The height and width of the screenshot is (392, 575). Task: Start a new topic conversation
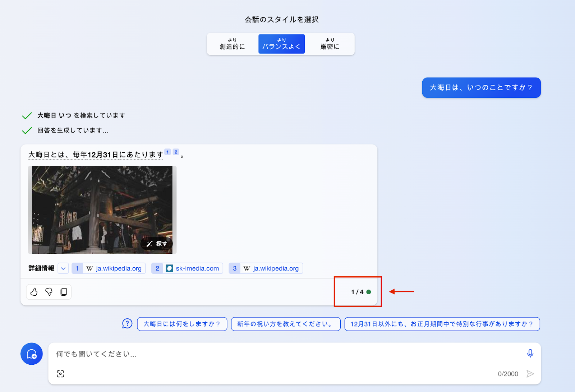[x=32, y=354]
